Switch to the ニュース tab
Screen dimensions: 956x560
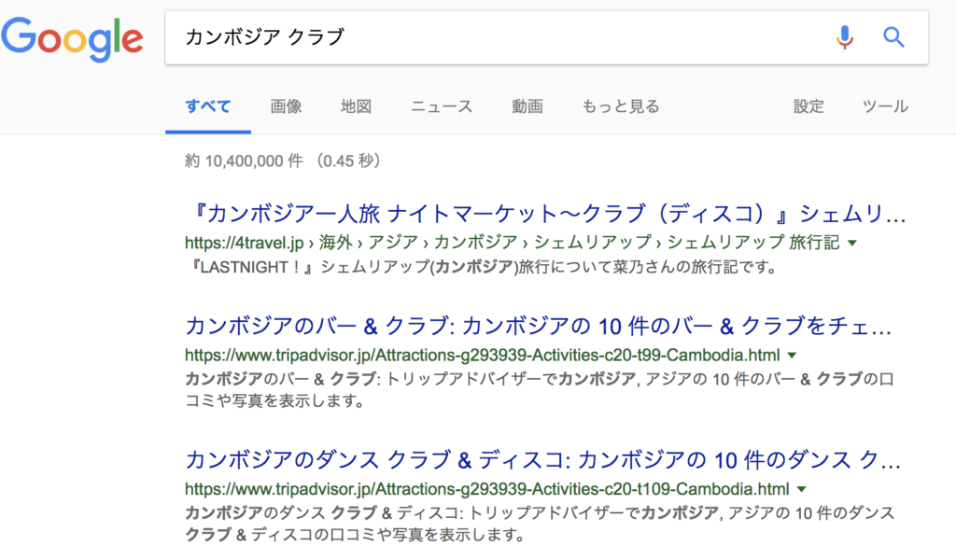[442, 106]
